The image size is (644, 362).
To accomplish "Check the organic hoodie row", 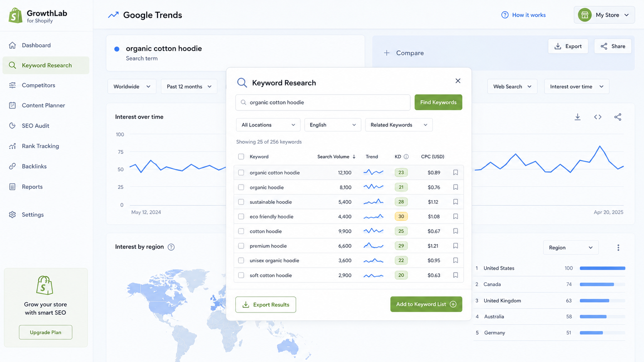I will point(241,187).
